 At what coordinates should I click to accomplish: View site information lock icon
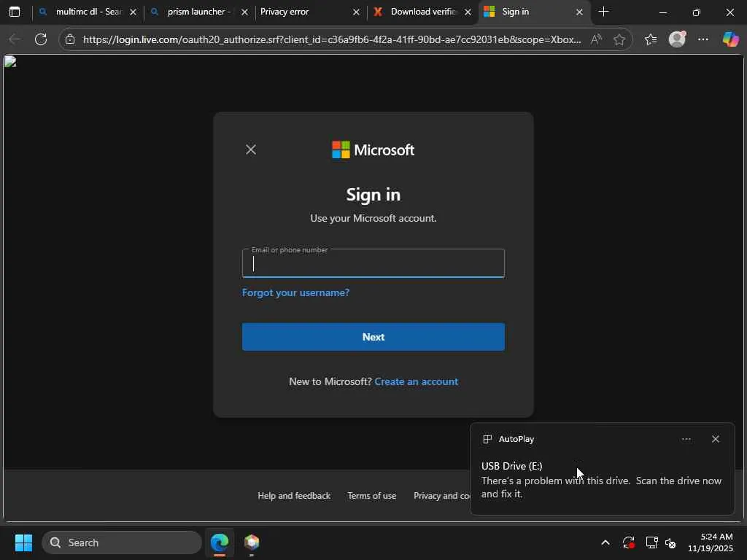70,39
